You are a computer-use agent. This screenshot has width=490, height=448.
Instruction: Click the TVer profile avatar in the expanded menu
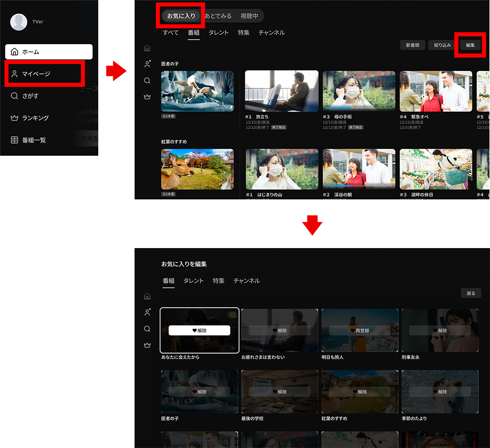pos(19,22)
